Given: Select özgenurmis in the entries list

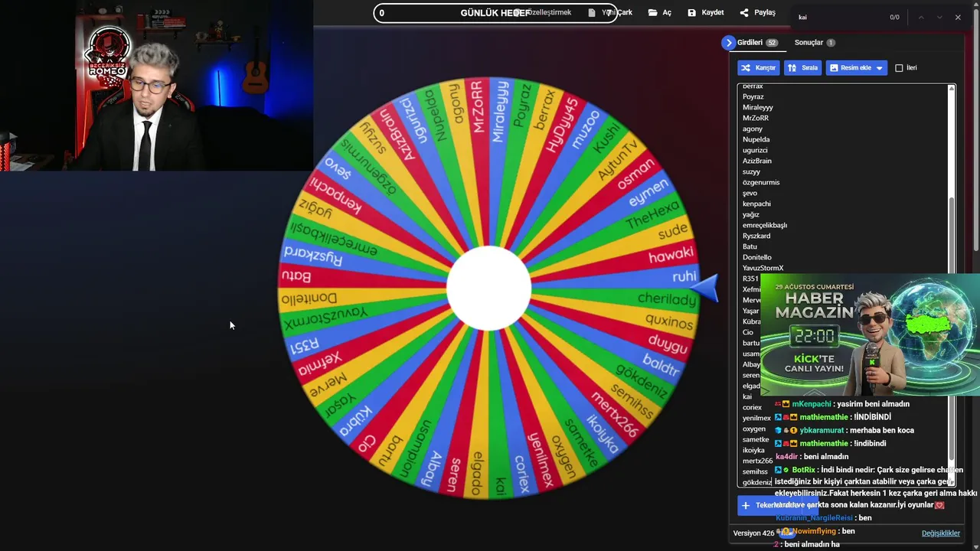Looking at the screenshot, I should 761,182.
